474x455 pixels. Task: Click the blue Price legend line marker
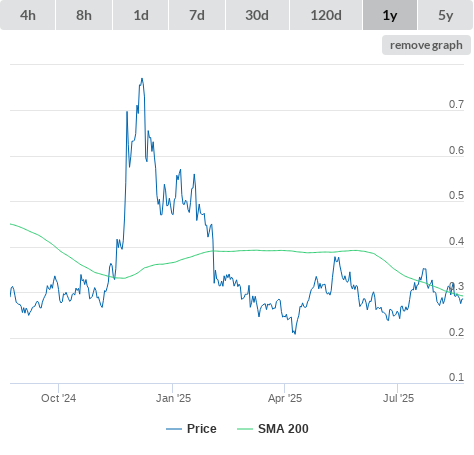point(174,429)
